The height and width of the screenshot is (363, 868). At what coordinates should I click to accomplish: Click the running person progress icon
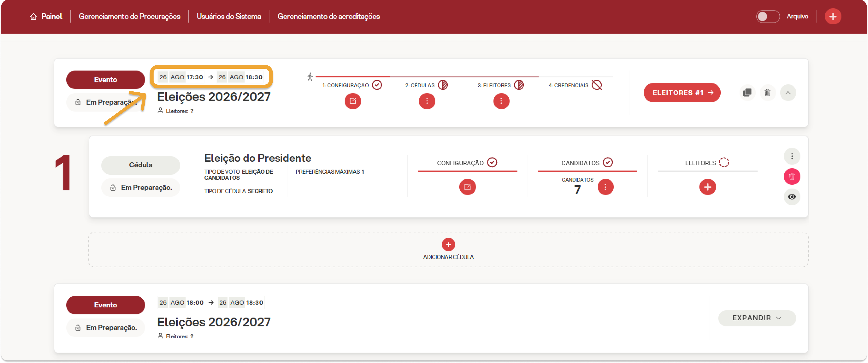pyautogui.click(x=310, y=77)
